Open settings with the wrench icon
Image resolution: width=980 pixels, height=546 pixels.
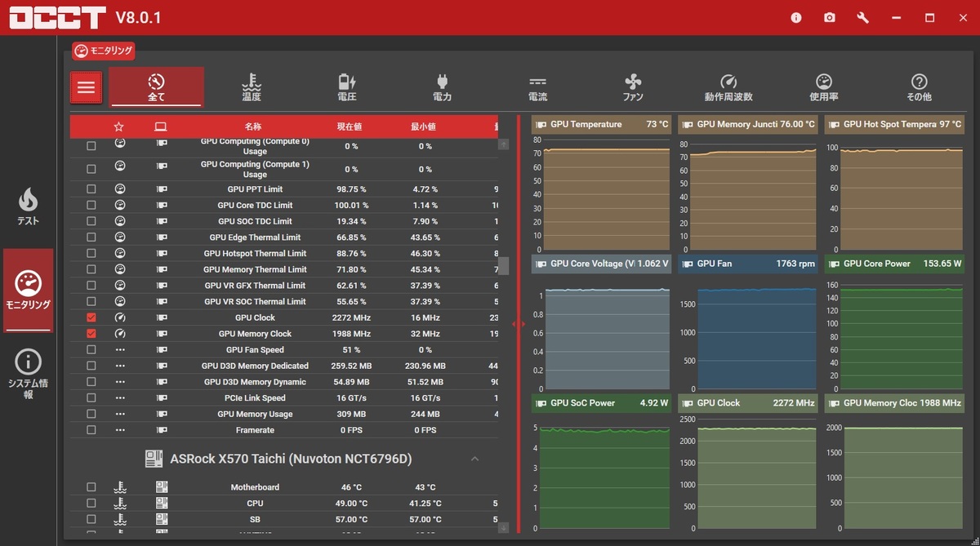point(863,18)
